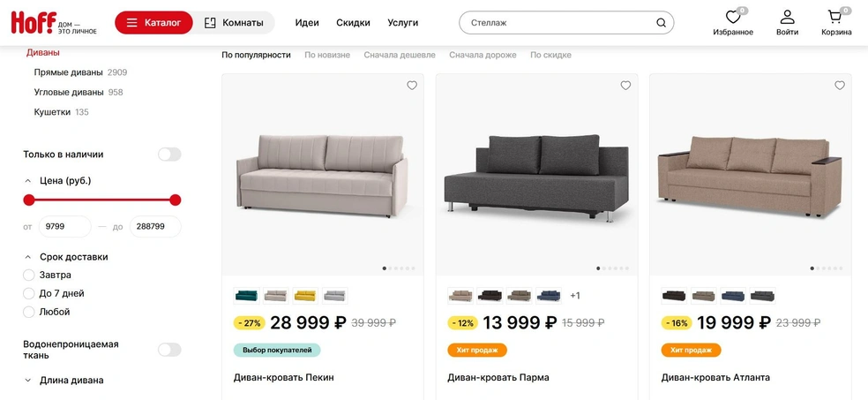Enable the Только в наличии toggle
868x400 pixels.
point(169,155)
